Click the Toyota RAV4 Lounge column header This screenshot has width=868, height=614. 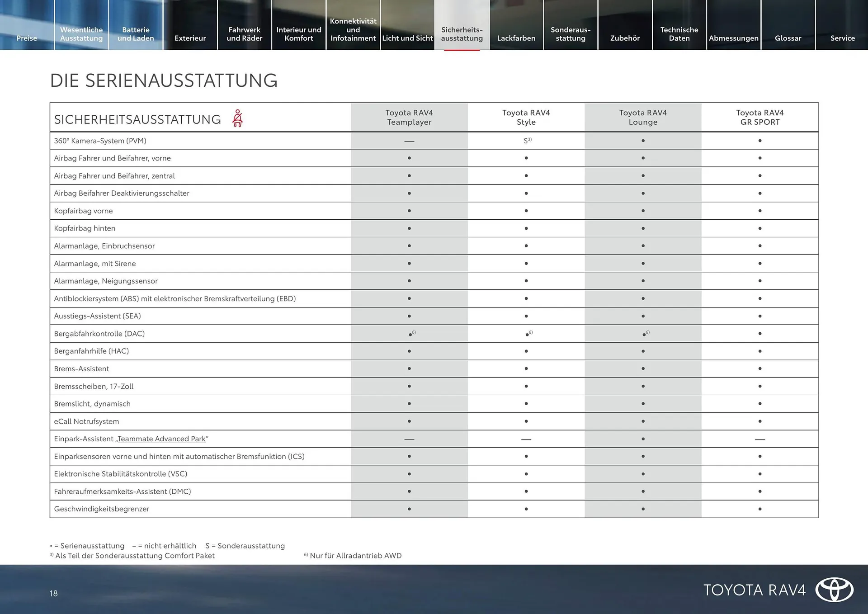643,118
